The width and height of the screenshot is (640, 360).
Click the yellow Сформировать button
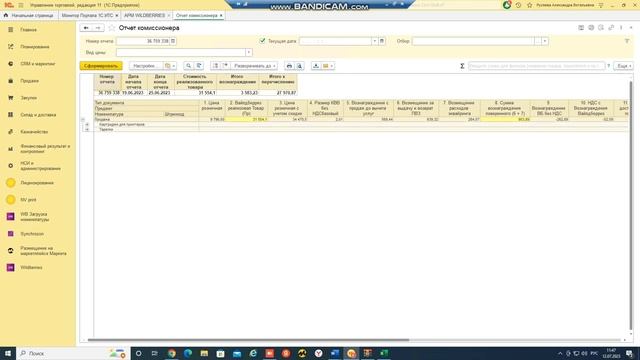click(x=101, y=66)
